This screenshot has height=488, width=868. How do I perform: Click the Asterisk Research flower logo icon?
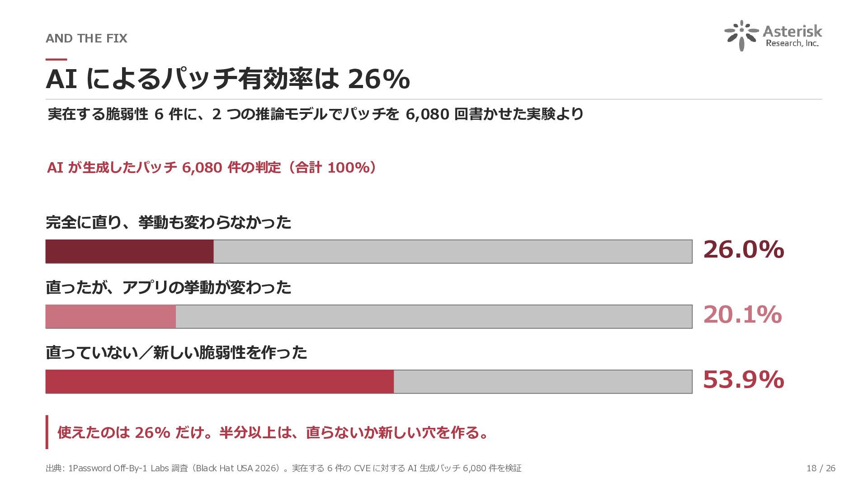point(741,35)
